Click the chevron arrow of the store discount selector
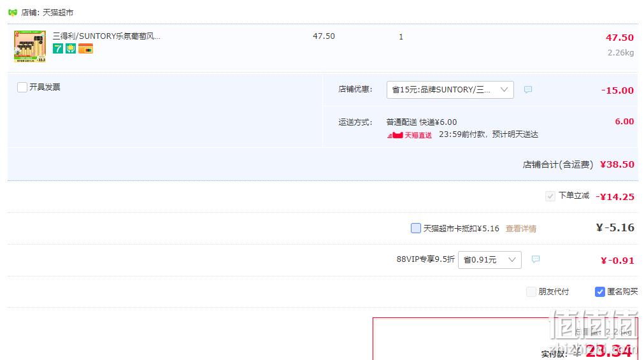Viewport: 644px width, 360px height. pos(504,90)
